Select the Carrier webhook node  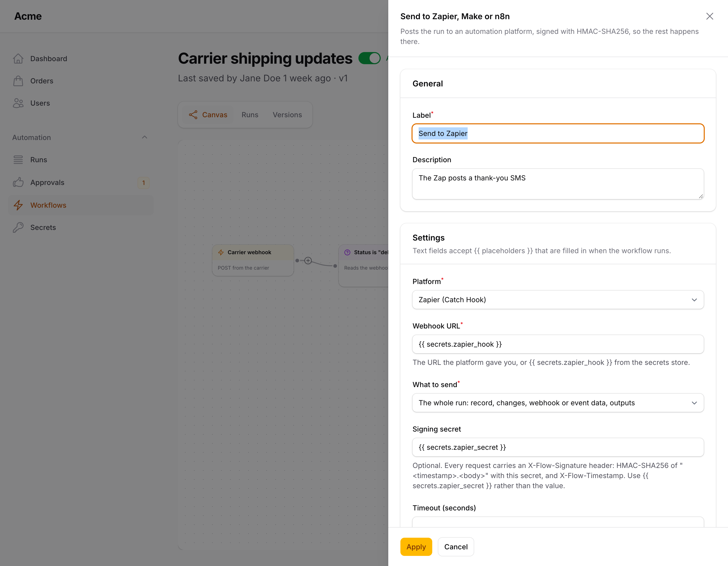point(253,261)
